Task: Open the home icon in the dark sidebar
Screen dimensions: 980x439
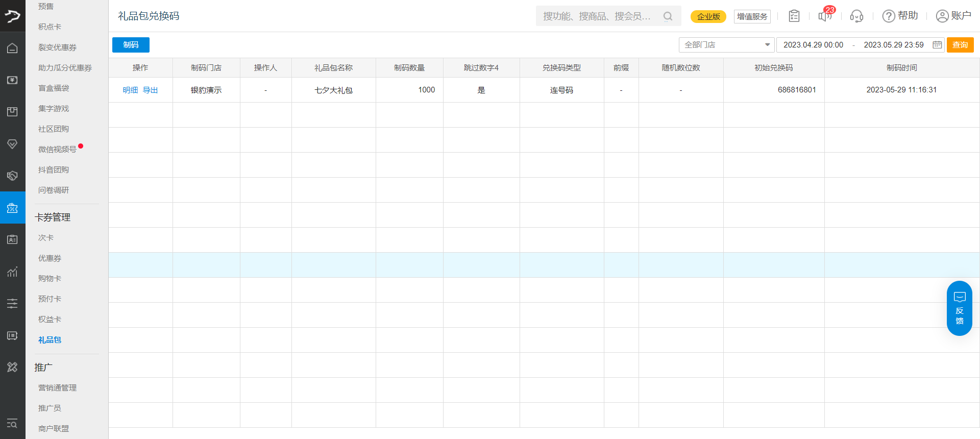Action: click(x=12, y=48)
